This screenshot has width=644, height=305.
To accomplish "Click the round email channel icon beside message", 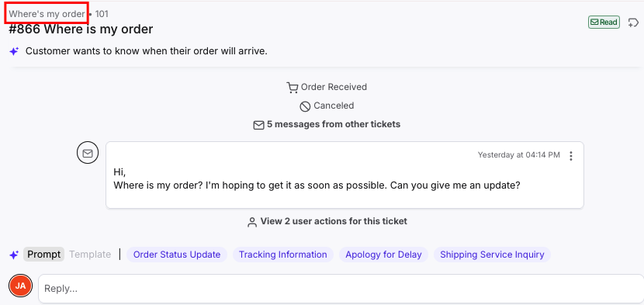I will pos(88,154).
